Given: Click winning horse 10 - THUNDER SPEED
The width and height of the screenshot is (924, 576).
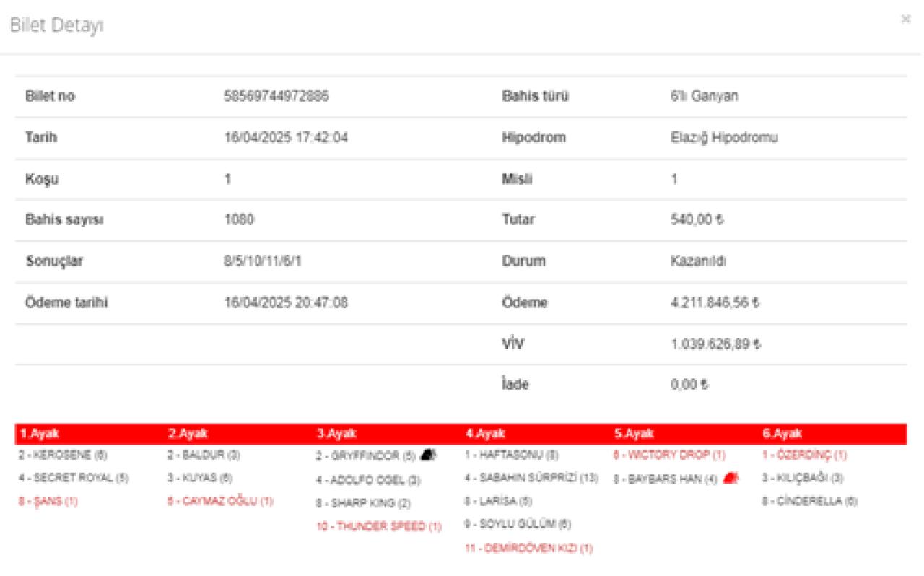Looking at the screenshot, I should [378, 526].
